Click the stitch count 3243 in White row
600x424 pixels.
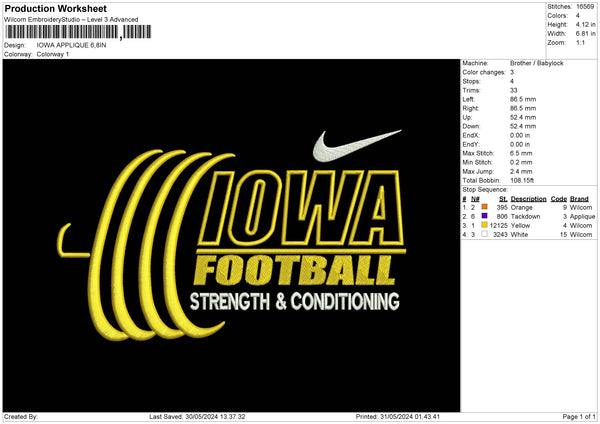pyautogui.click(x=500, y=234)
